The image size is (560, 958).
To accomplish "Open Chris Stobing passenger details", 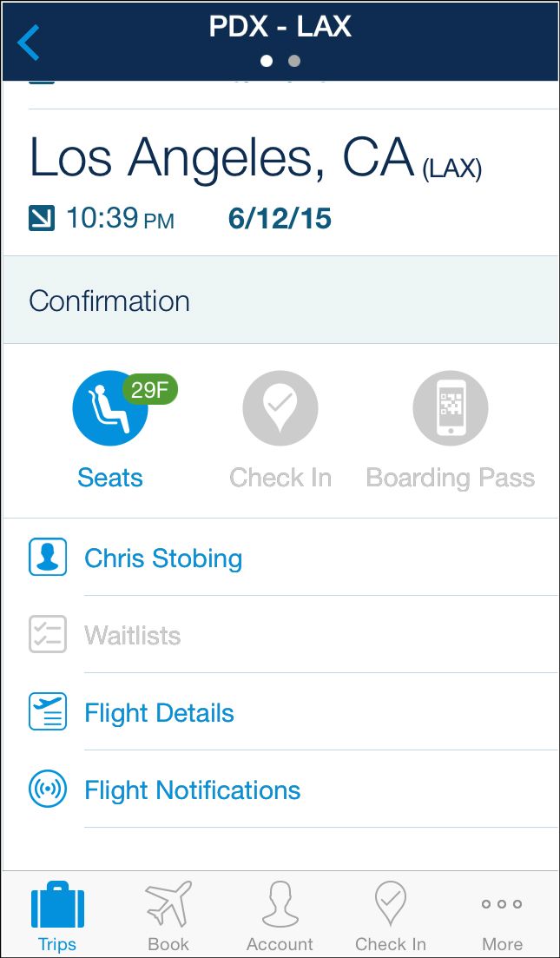I will pyautogui.click(x=163, y=558).
